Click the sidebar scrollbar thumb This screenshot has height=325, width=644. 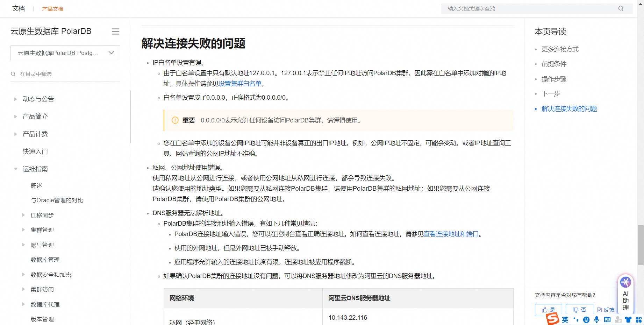[130, 117]
